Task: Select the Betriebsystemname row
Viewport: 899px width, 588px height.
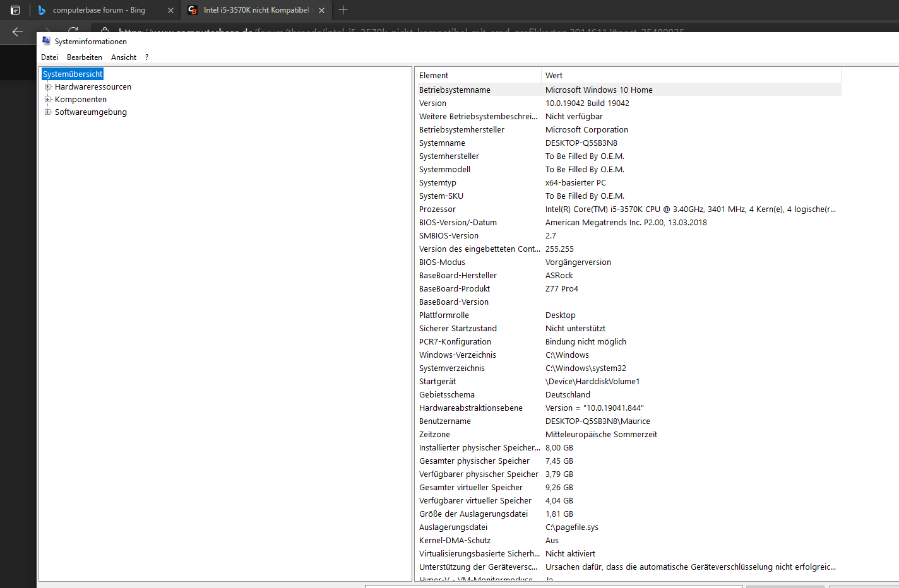Action: pos(628,90)
